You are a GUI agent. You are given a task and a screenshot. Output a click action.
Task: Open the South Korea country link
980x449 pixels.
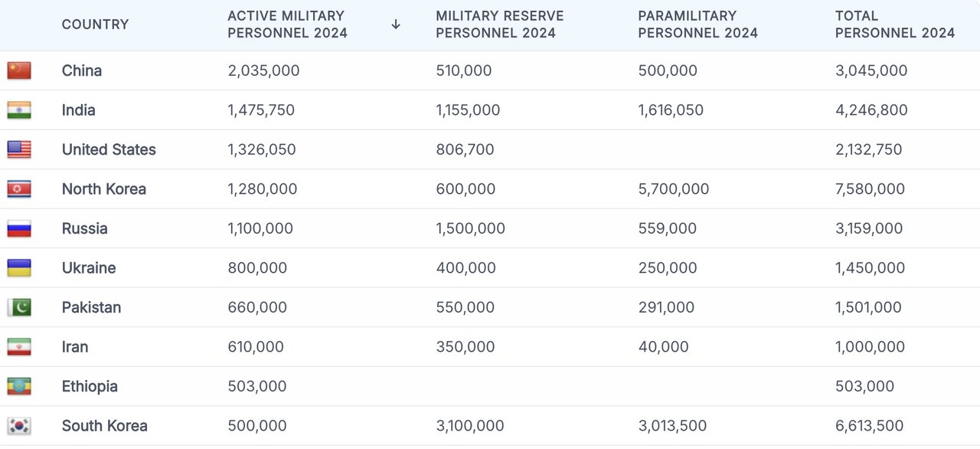pos(104,426)
